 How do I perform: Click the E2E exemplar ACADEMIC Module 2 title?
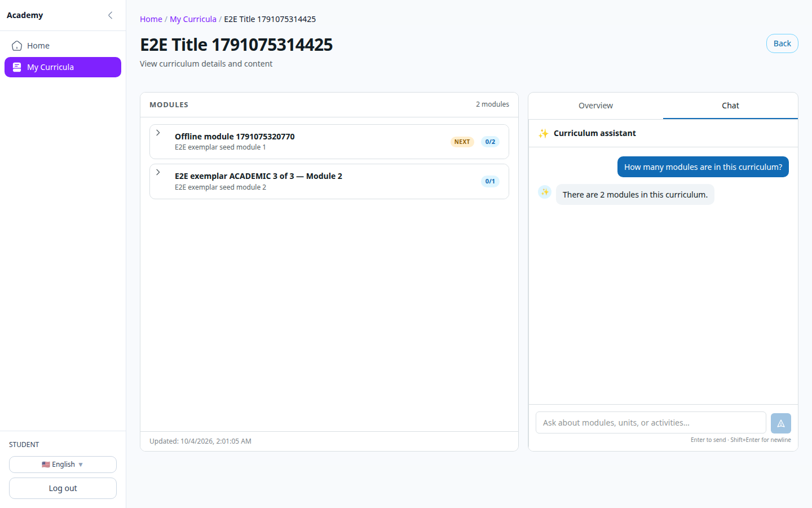[258, 176]
